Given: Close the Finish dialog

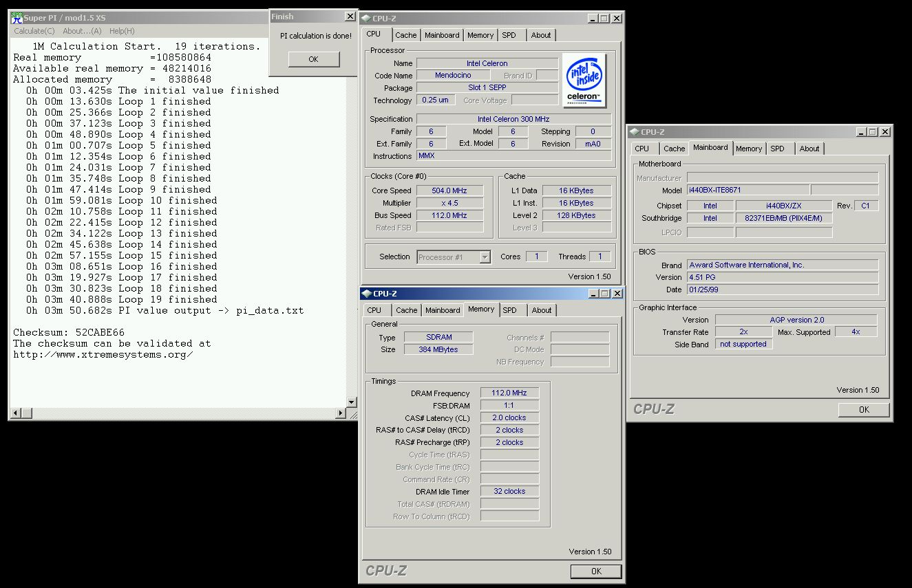Looking at the screenshot, I should pos(350,17).
